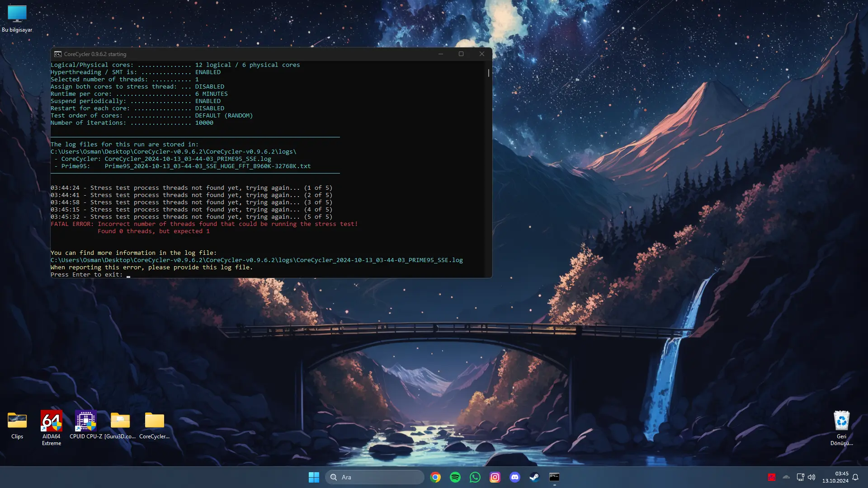Maximize the CoreCycler console window

pyautogui.click(x=461, y=54)
